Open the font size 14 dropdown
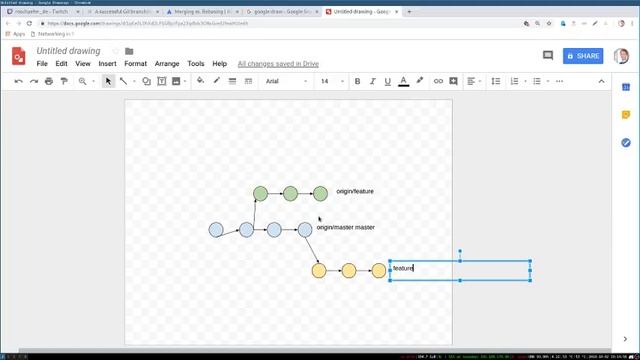The width and height of the screenshot is (640, 360). [x=332, y=81]
